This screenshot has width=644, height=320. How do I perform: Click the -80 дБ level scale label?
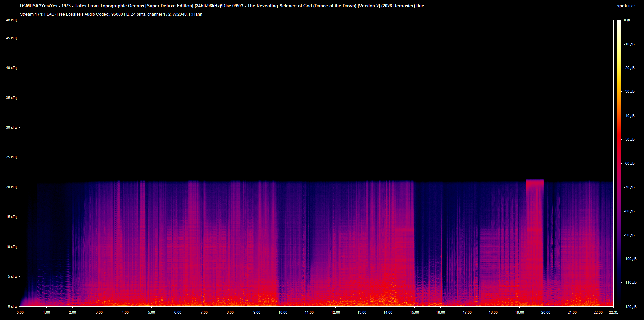[x=629, y=211]
